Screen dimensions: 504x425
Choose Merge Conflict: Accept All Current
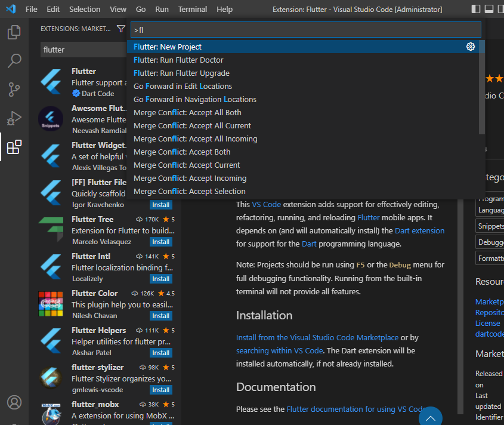coord(302,125)
